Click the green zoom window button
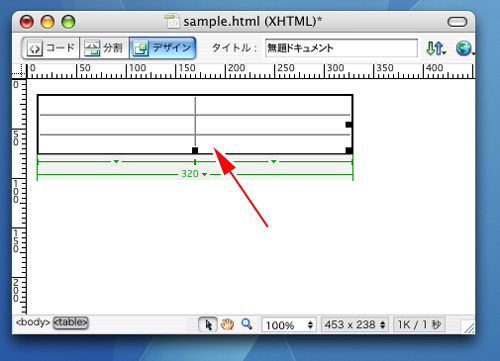The image size is (500, 361). [x=68, y=22]
